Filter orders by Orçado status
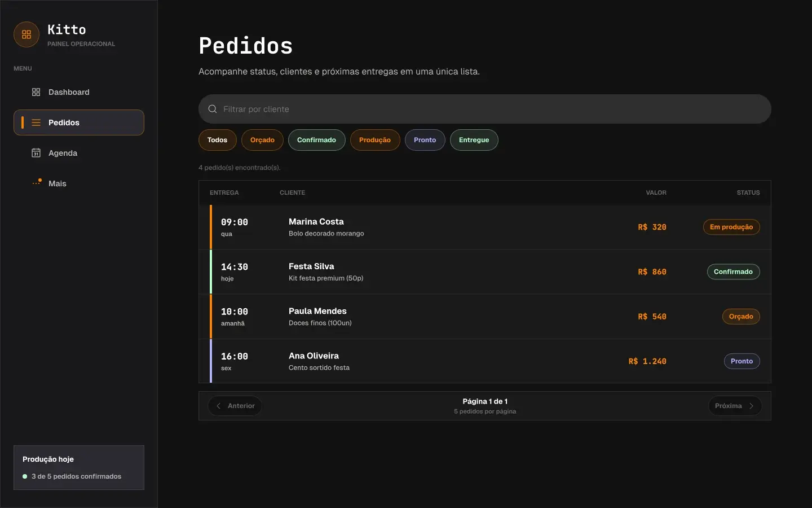Screen dimensions: 812x508 [x=262, y=140]
